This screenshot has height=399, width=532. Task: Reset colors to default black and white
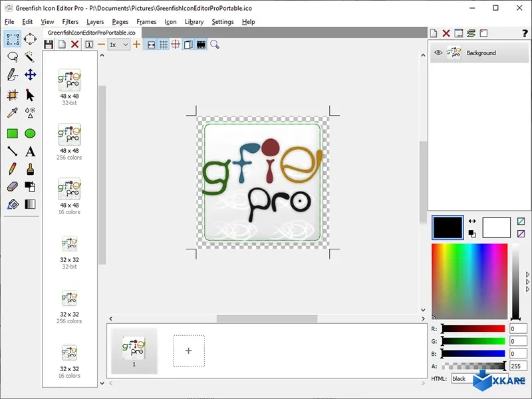point(472,233)
